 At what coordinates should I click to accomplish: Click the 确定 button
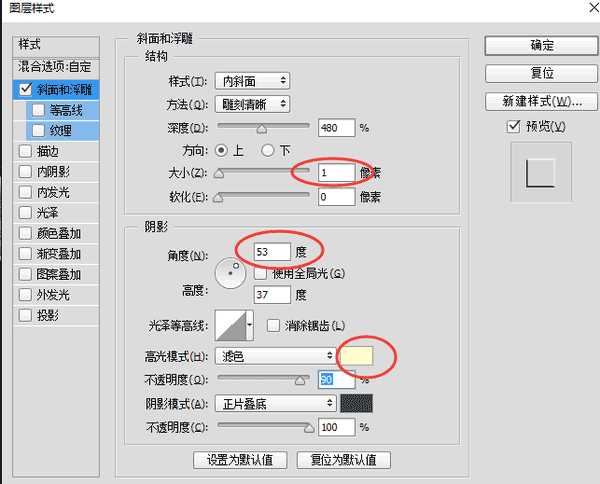click(x=541, y=46)
